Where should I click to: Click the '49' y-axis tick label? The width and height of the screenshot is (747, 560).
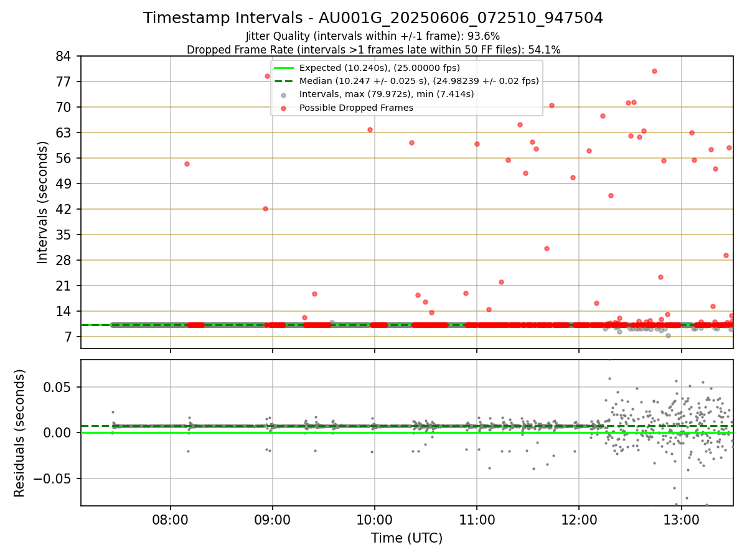64,184
